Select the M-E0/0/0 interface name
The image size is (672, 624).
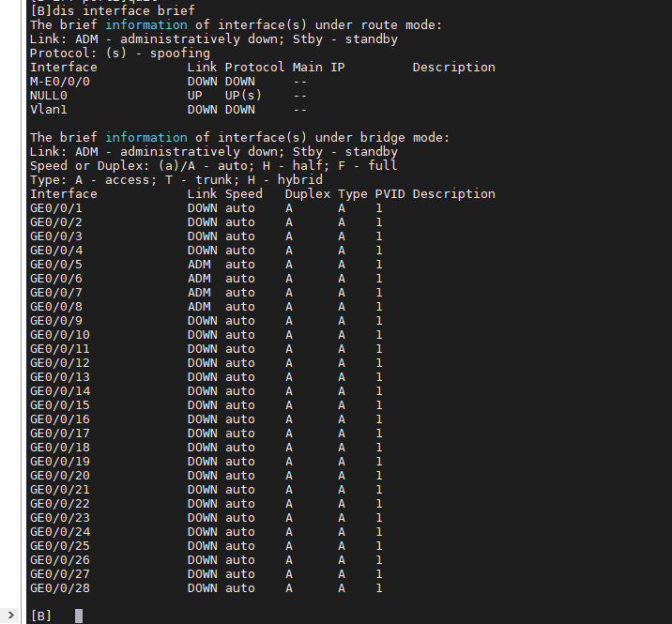coord(60,81)
